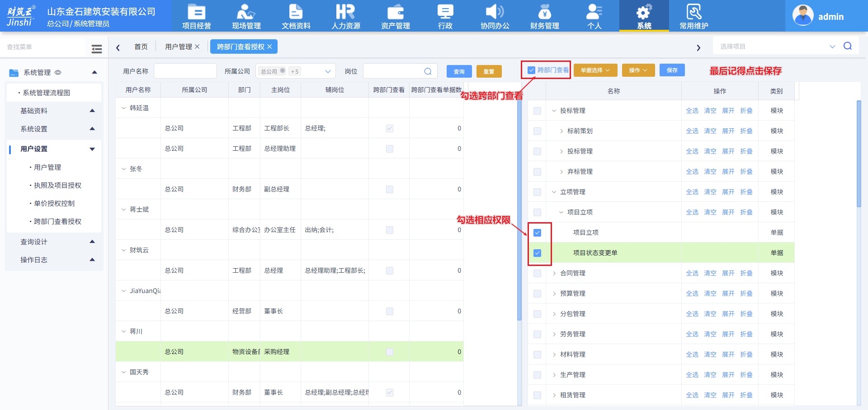The height and width of the screenshot is (410, 868).
Task: Click the admin user avatar
Action: click(803, 16)
